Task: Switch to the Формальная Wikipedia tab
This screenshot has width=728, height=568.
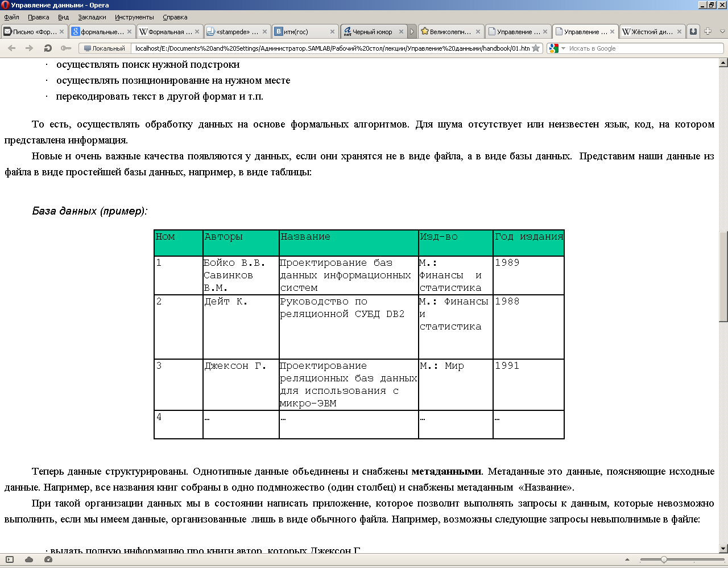Action: [169, 31]
